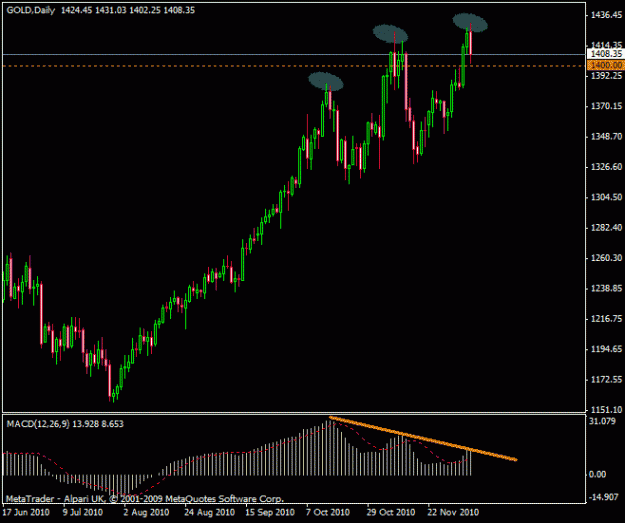Select the 1424.45 open price value
Screen dimensions: 625x523
click(77, 10)
